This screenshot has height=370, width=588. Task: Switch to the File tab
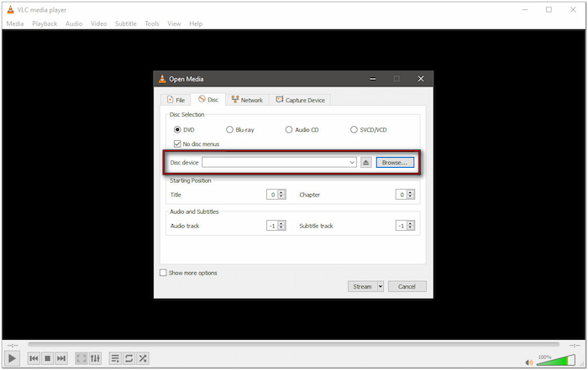176,100
